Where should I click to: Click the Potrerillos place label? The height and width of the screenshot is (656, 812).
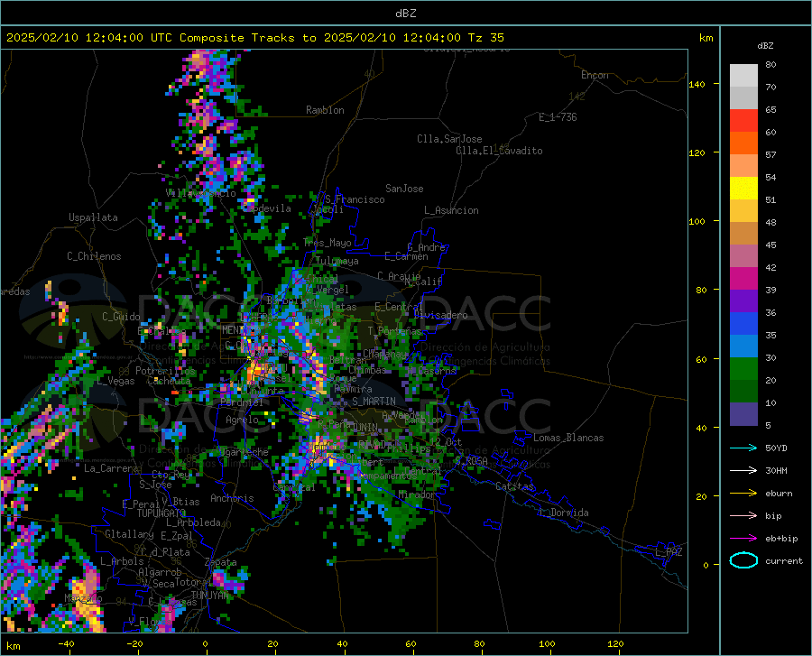165,371
